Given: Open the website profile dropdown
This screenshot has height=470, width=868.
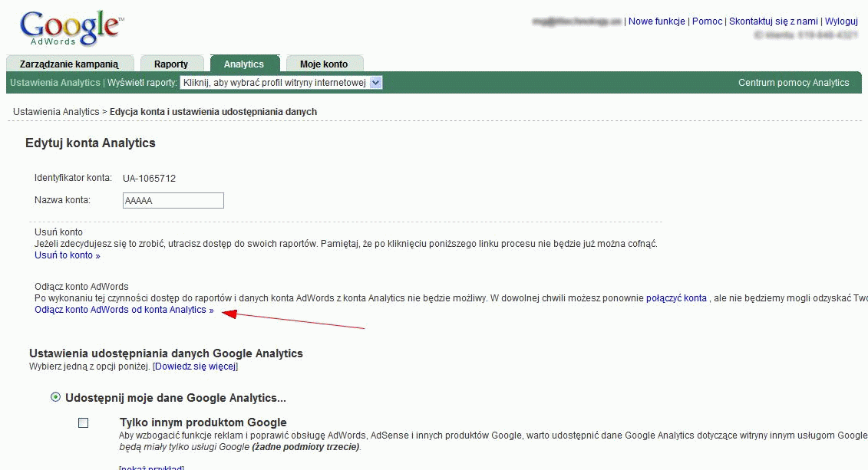Looking at the screenshot, I should click(281, 82).
